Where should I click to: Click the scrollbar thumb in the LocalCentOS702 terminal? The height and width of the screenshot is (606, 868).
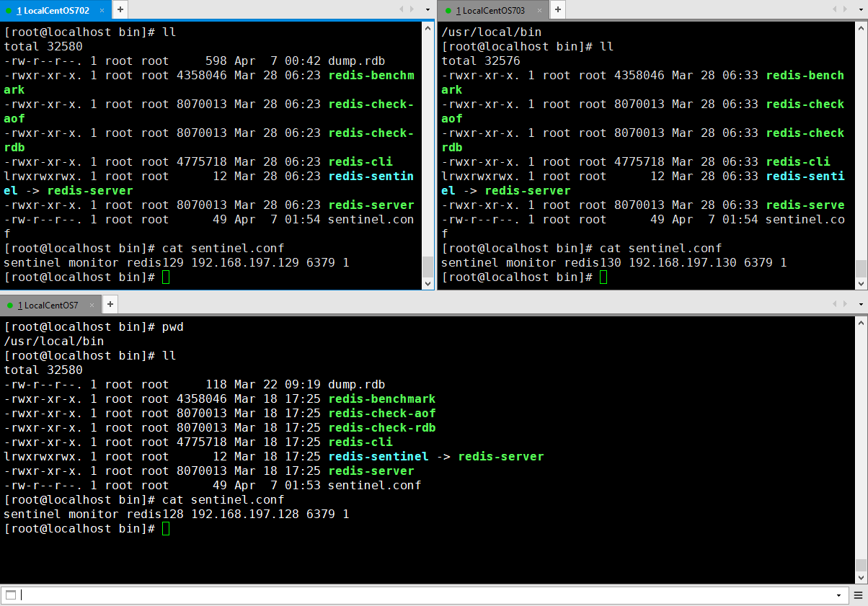(x=428, y=267)
